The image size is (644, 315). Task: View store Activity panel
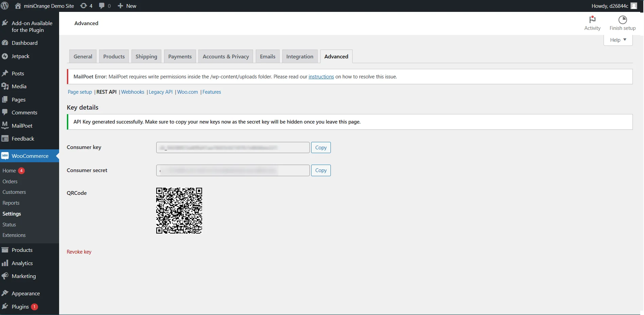pos(592,23)
